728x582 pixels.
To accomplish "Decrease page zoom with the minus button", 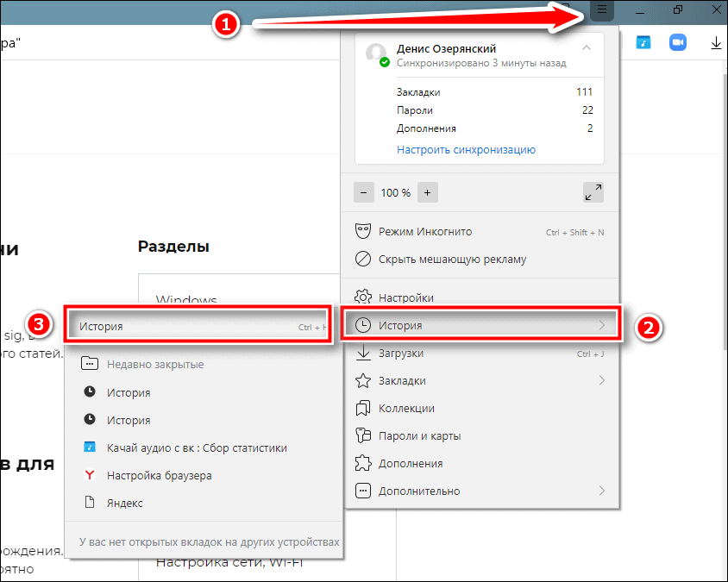I will [x=364, y=192].
